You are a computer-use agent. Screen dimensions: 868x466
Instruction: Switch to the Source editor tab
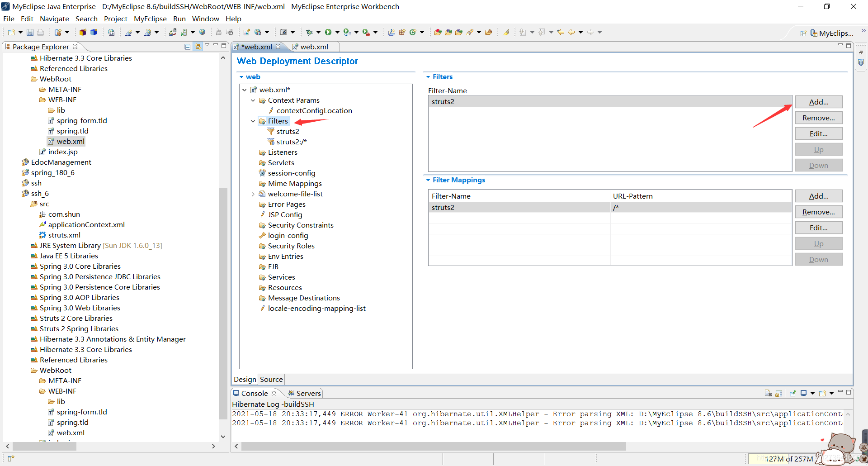point(271,379)
